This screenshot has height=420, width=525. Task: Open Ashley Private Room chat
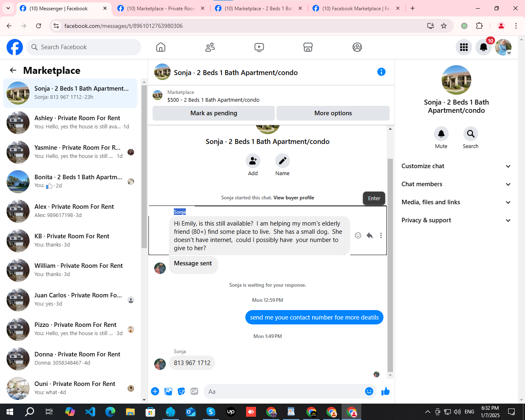pyautogui.click(x=71, y=123)
